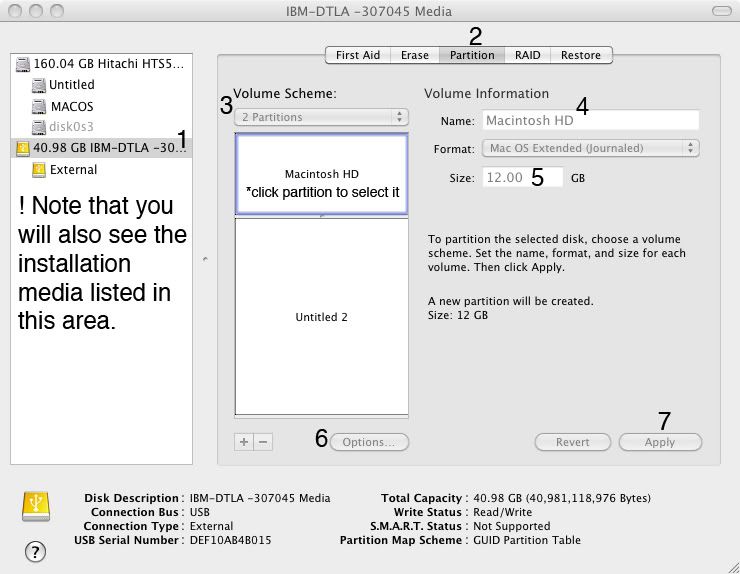
Task: Open Disk Utility help via question mark
Action: 35,551
